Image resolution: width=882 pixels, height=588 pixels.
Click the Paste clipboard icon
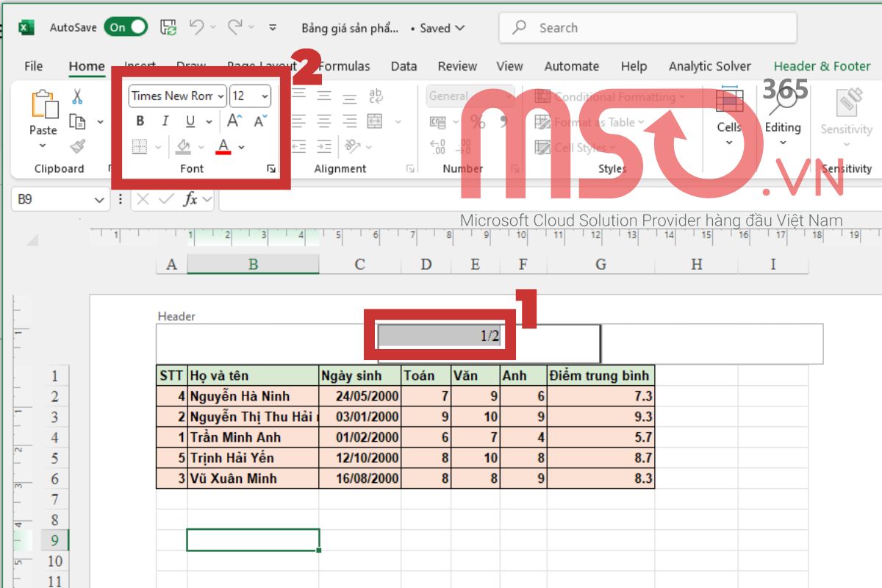click(44, 104)
